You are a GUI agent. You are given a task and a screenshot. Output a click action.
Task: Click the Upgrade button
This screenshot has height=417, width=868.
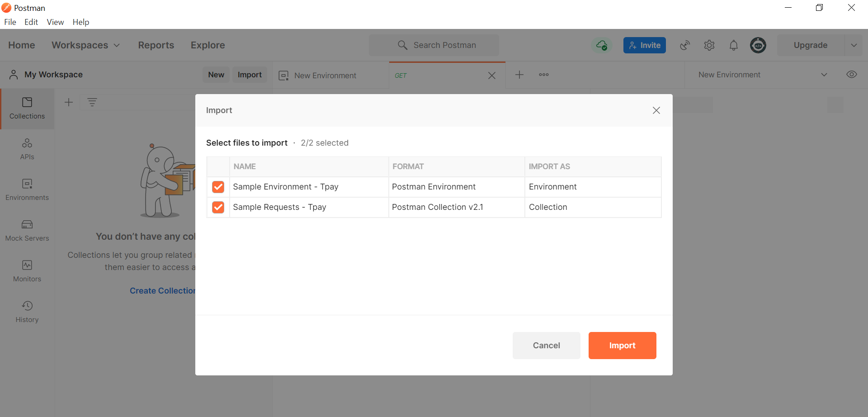(x=811, y=45)
